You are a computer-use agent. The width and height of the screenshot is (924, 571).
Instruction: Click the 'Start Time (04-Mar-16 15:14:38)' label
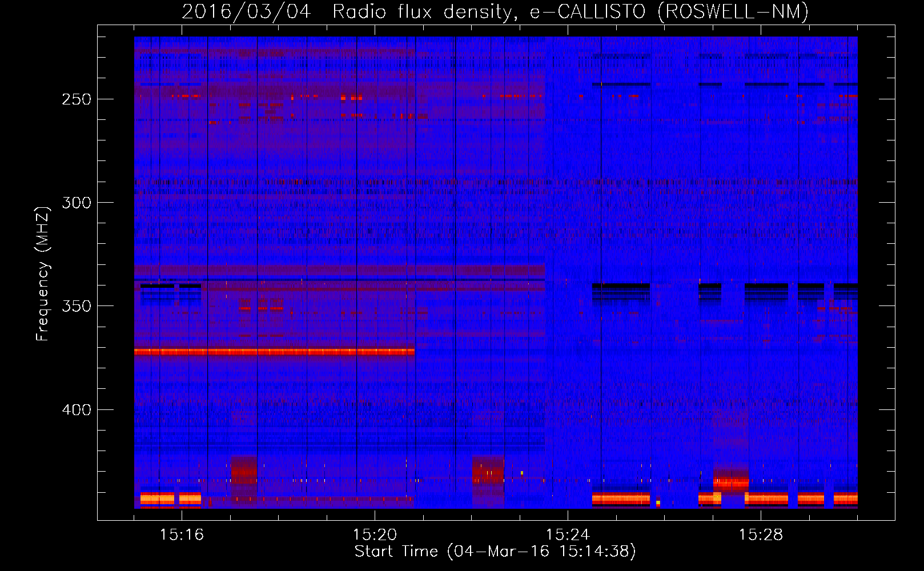click(495, 552)
